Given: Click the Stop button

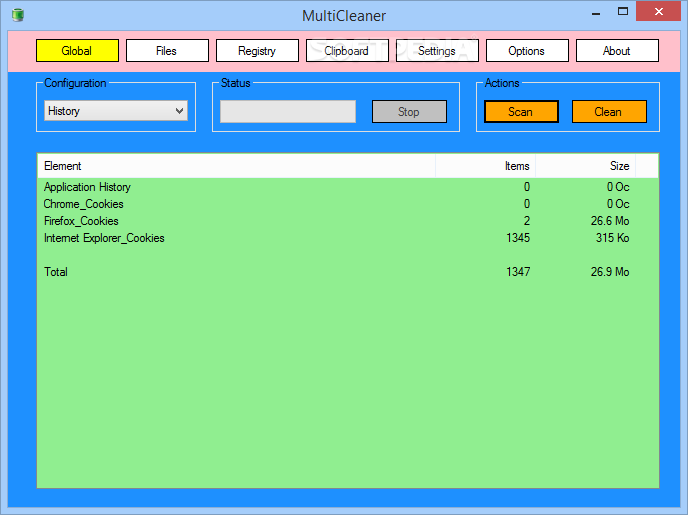Looking at the screenshot, I should point(409,111).
